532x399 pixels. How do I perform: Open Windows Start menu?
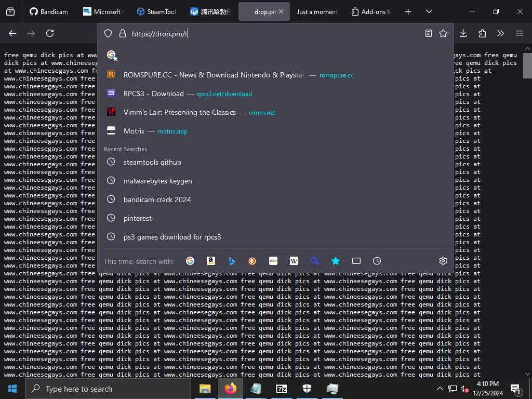pos(12,389)
